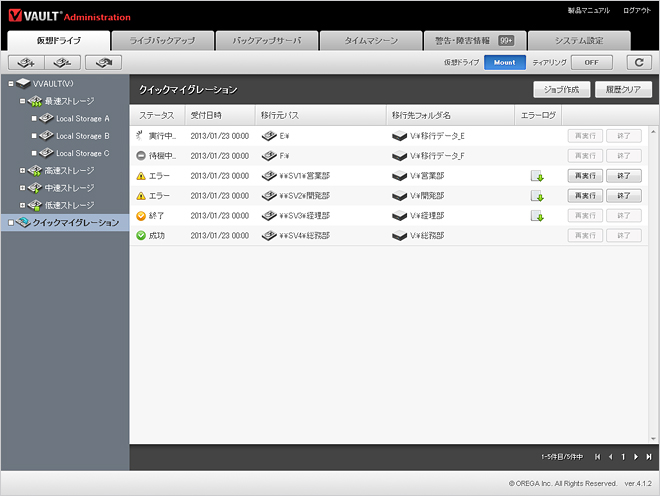Image resolution: width=660 pixels, height=496 pixels.
Task: Select Local Storage B in the tree
Action: tap(82, 136)
